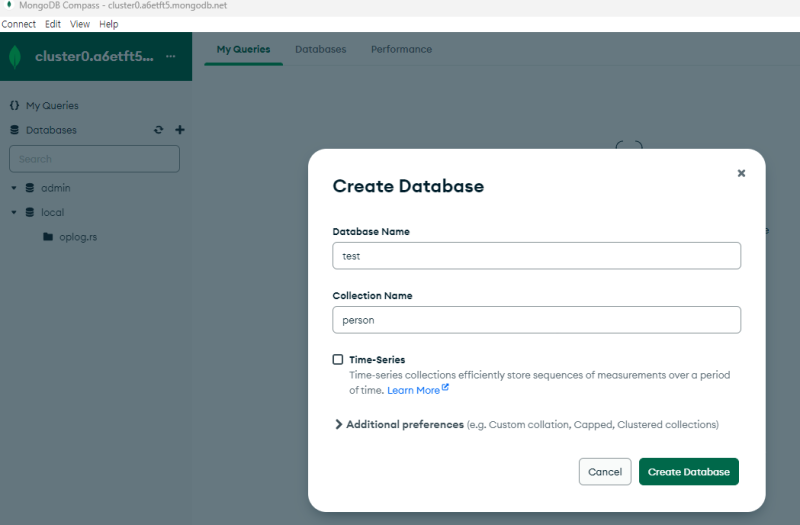Click the oplog.rs collection folder icon
This screenshot has width=800, height=525.
point(48,237)
